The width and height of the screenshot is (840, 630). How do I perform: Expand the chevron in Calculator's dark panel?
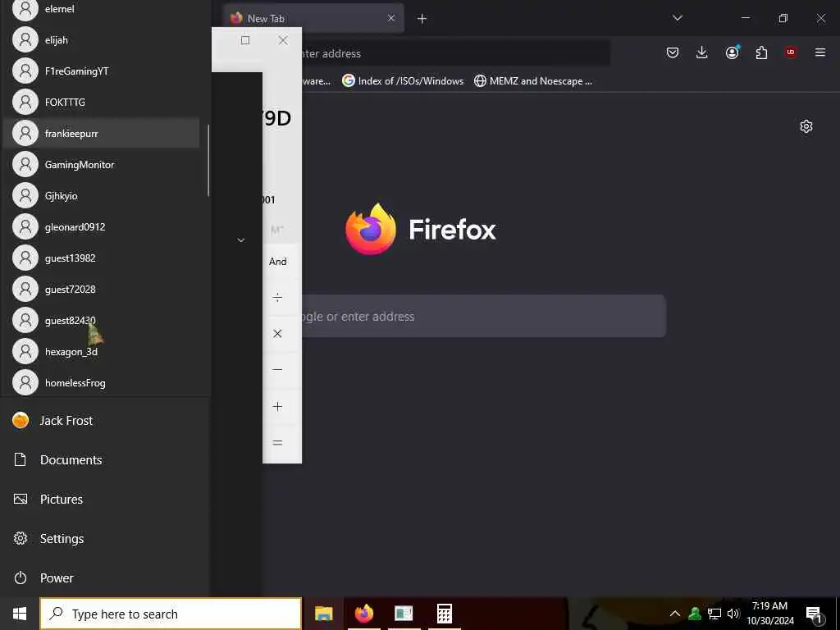click(241, 240)
